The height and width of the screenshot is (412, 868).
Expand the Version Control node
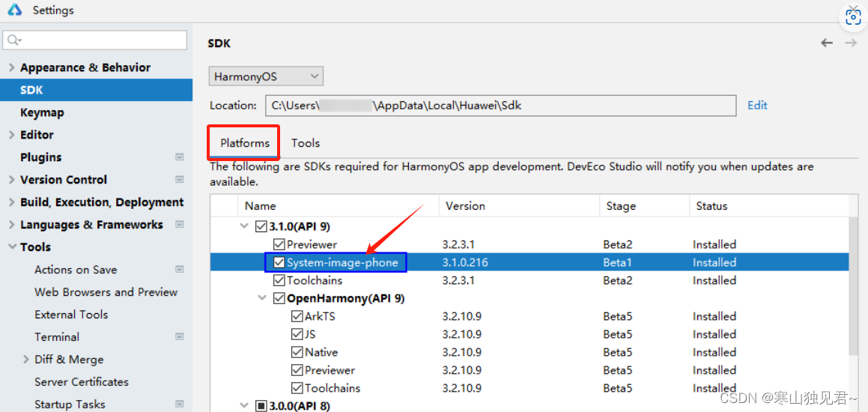pyautogui.click(x=12, y=180)
